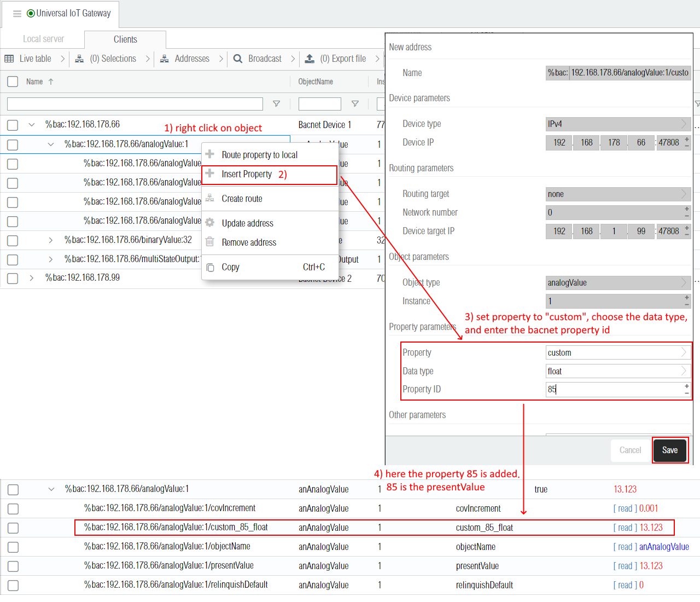700x602 pixels.
Task: Check the custom_85_float row checkbox
Action: (x=13, y=528)
